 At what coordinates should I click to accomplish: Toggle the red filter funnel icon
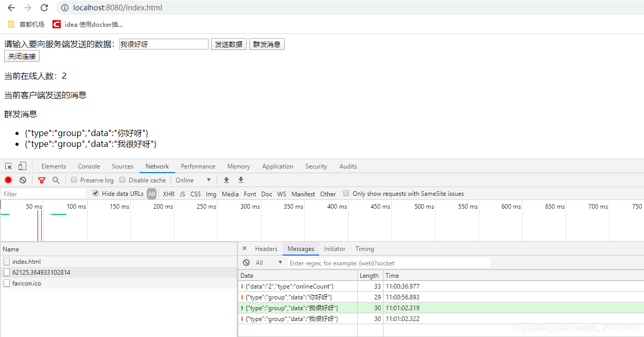(42, 180)
